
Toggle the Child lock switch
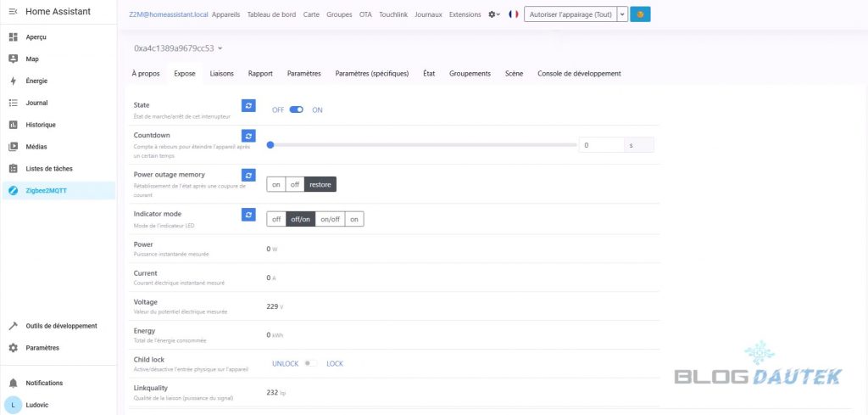pyautogui.click(x=311, y=363)
